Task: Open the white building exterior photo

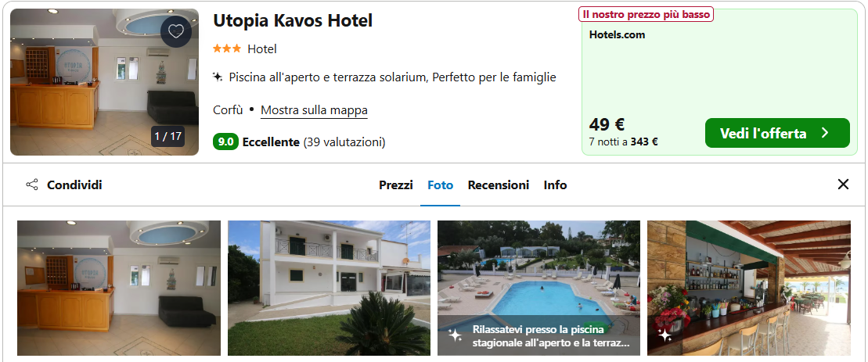Action: click(329, 288)
